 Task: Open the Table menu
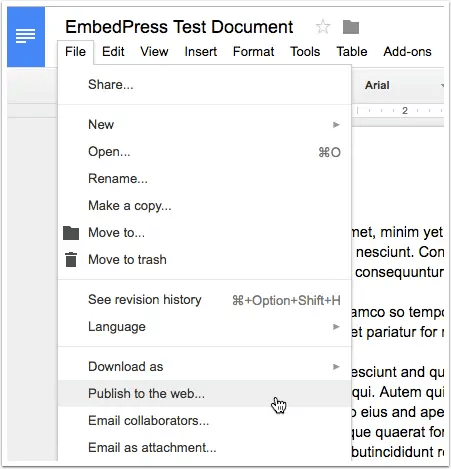click(x=352, y=52)
